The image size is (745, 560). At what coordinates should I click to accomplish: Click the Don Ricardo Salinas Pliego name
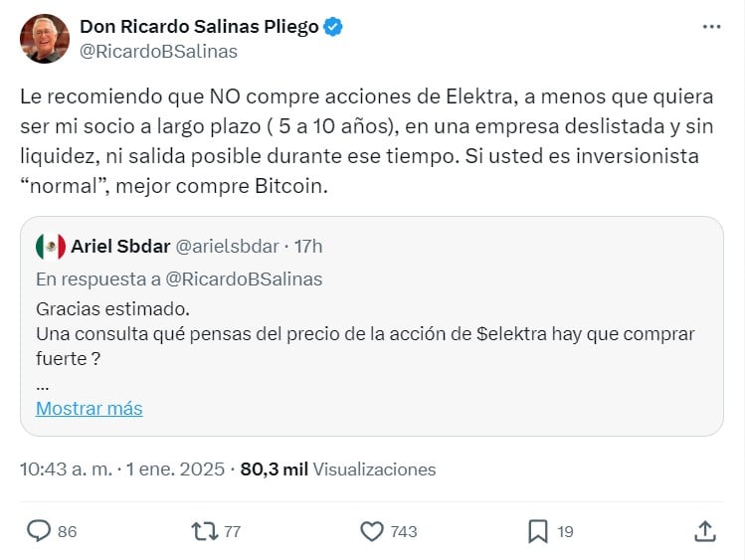pyautogui.click(x=199, y=27)
